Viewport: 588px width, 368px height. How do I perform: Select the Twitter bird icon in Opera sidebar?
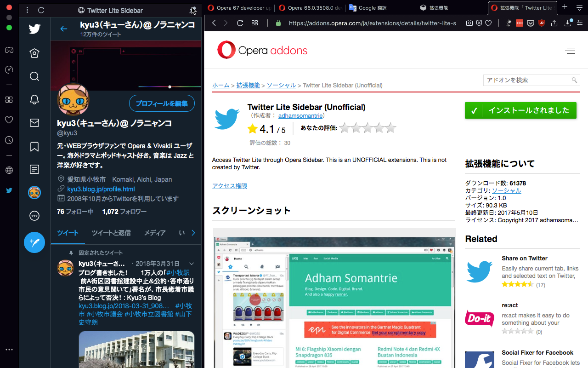point(9,190)
